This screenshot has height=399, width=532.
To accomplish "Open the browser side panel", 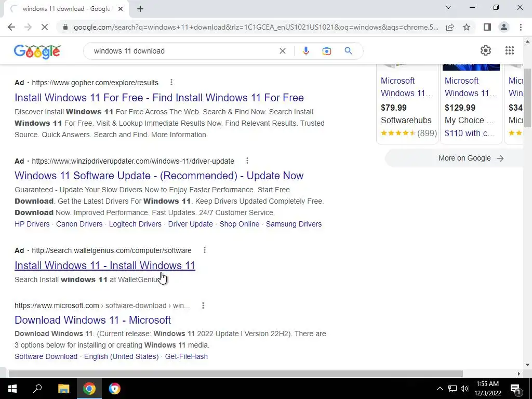I will click(x=487, y=27).
